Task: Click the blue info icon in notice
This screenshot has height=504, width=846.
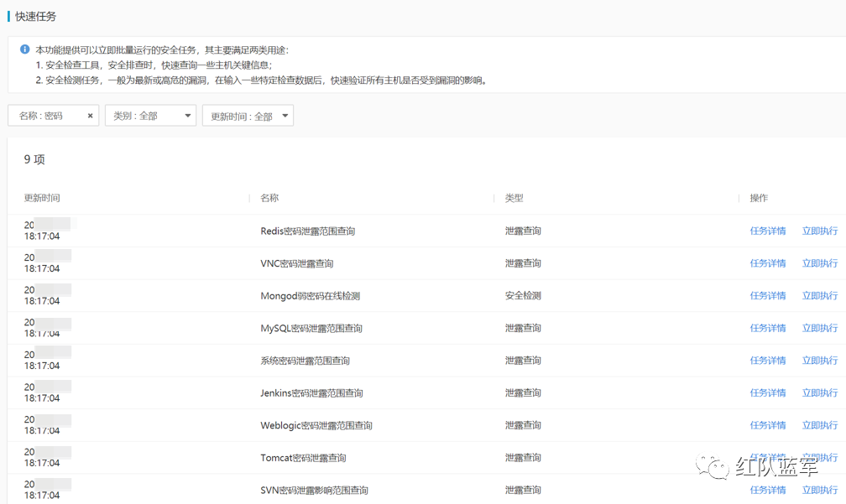Action: (x=25, y=49)
